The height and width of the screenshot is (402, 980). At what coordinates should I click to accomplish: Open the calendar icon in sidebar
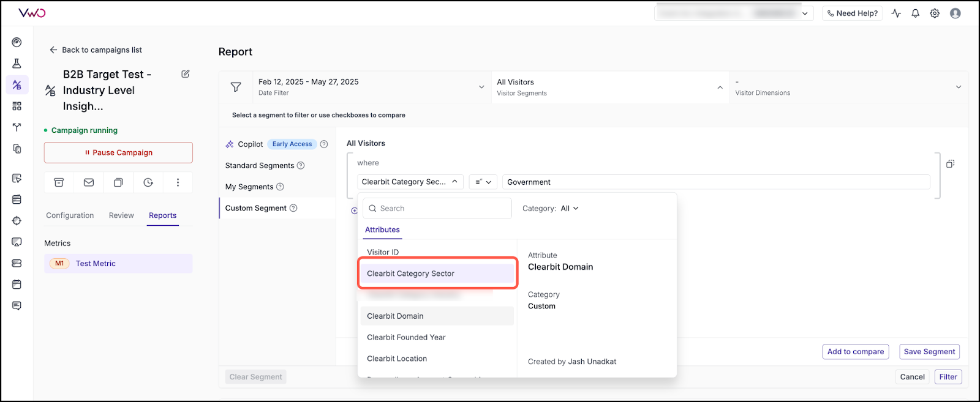pos(17,285)
